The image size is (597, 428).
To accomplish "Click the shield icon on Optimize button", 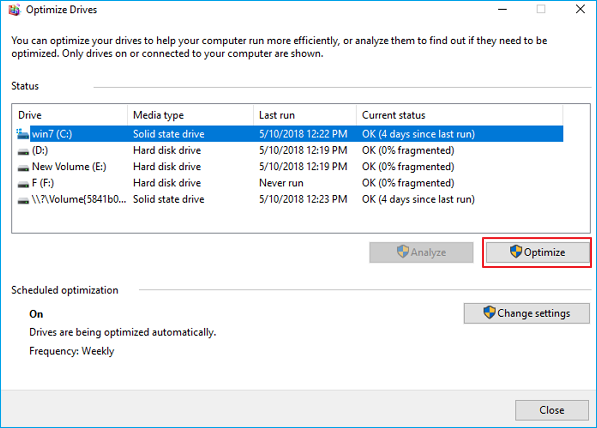I will click(516, 252).
